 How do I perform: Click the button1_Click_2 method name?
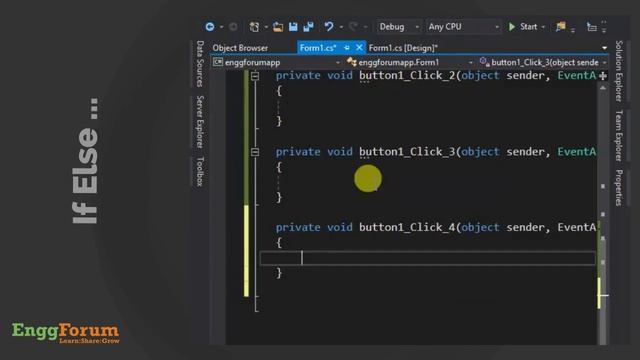click(x=407, y=76)
